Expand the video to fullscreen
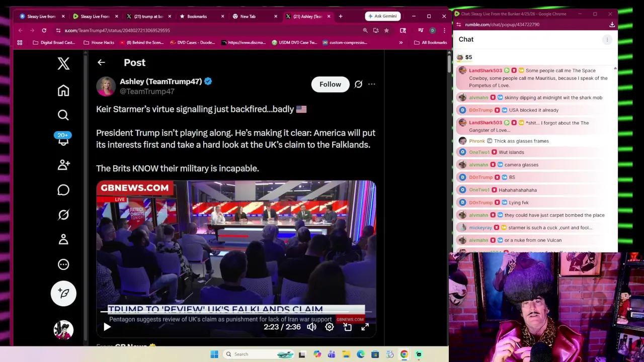Image resolution: width=644 pixels, height=362 pixels. click(365, 327)
